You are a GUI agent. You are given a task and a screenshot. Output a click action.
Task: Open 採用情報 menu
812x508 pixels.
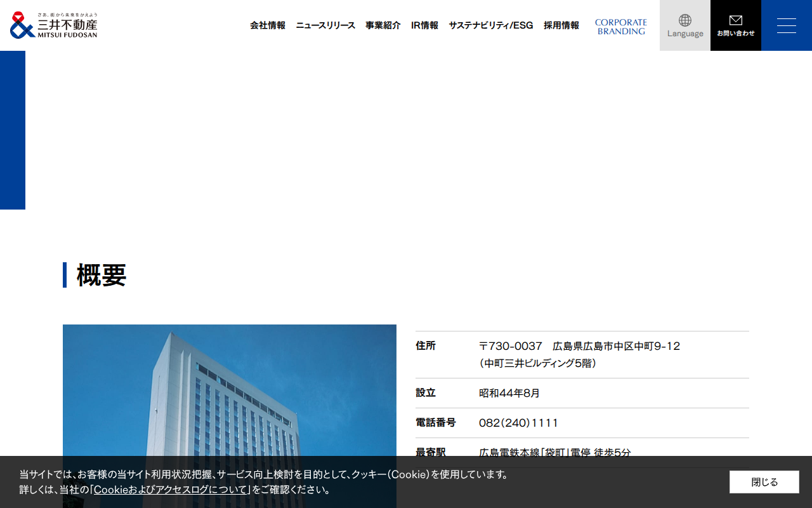click(x=561, y=25)
